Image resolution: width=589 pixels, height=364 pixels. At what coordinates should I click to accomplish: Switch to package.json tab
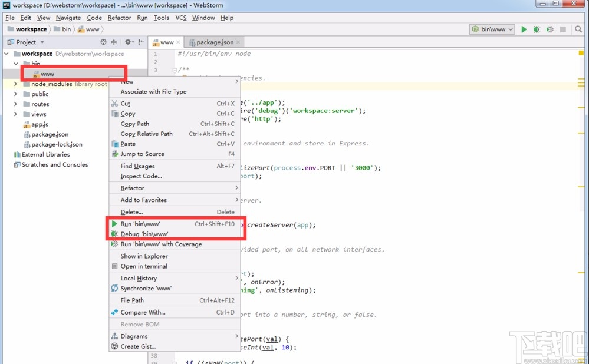point(215,42)
